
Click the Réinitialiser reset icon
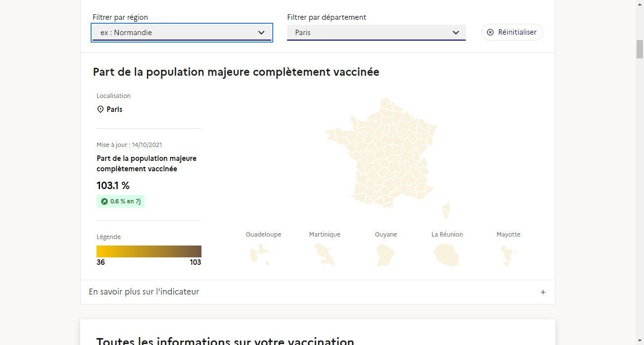point(490,32)
